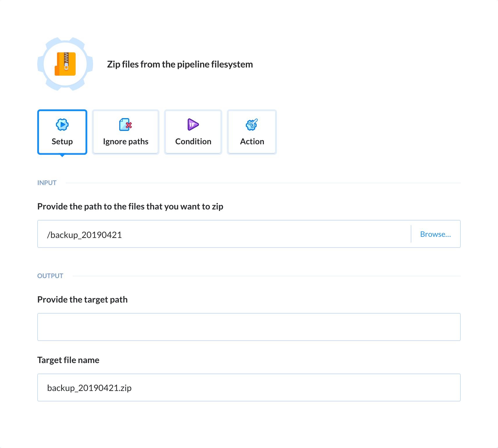Image resolution: width=498 pixels, height=448 pixels.
Task: Select the Setup gear icon
Action: pyautogui.click(x=62, y=125)
